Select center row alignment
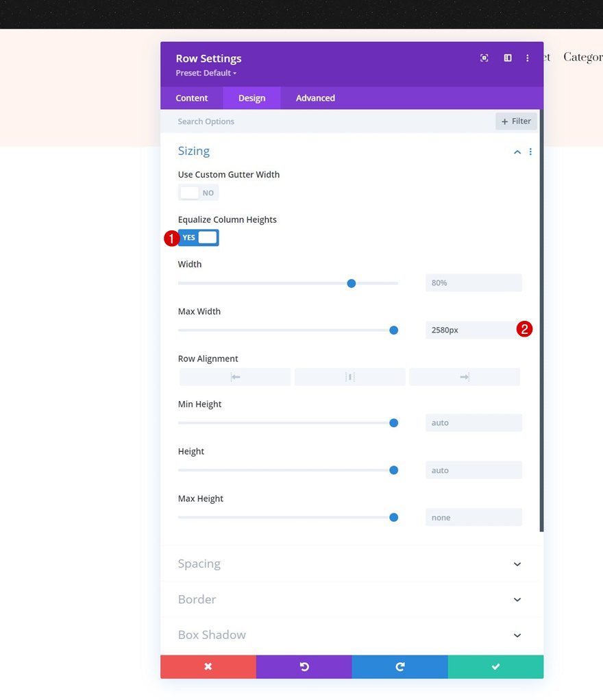The image size is (603, 700). pos(349,376)
